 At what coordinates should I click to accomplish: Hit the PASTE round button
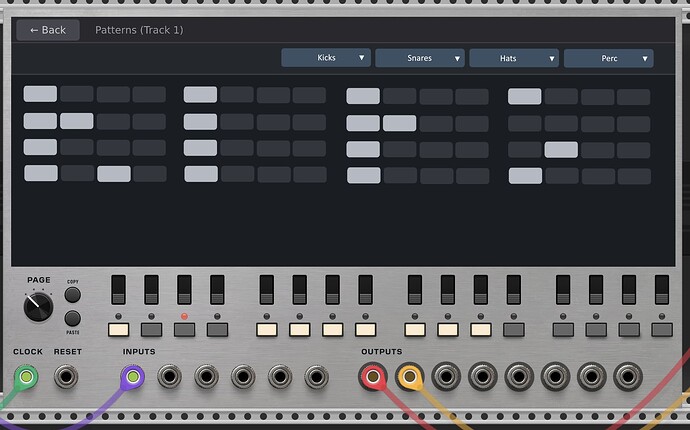point(73,318)
